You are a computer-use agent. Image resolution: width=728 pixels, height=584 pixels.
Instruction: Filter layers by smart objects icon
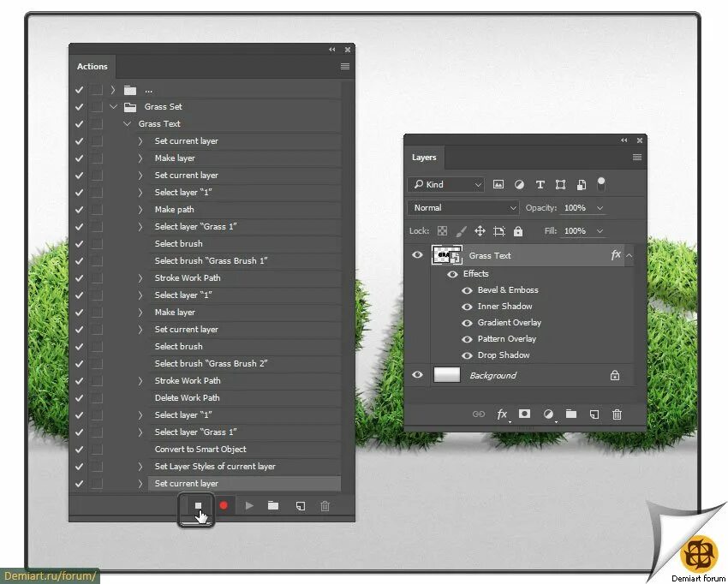coord(582,185)
